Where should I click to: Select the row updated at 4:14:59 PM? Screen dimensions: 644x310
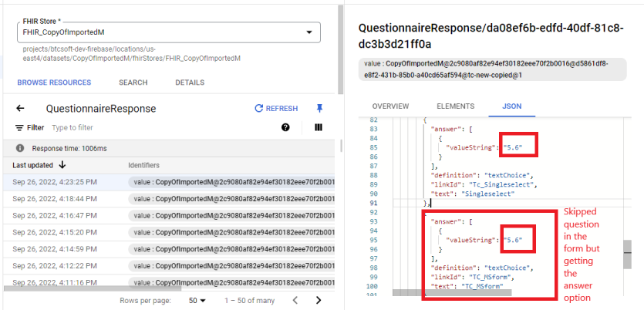point(169,249)
